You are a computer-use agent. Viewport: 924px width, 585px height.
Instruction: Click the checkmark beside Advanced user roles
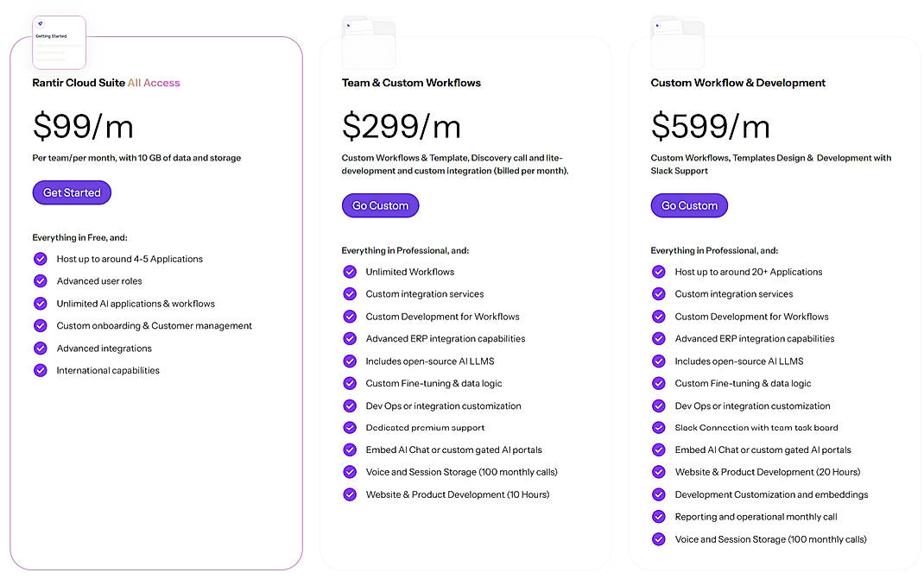(x=40, y=281)
